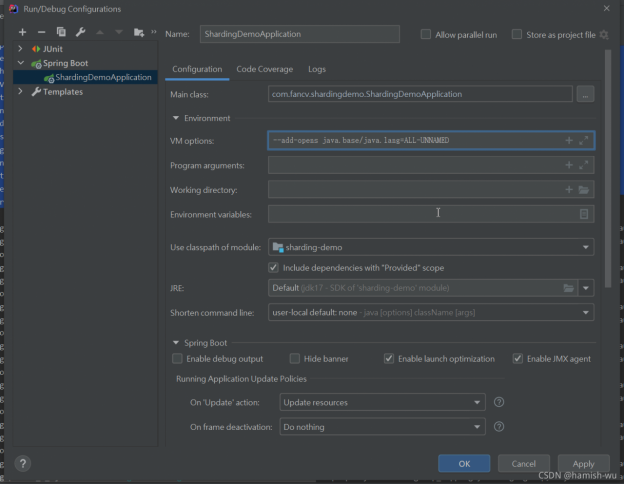Screen dimensions: 624x484
Task: Switch to the Code Coverage tab
Action: click(x=264, y=69)
